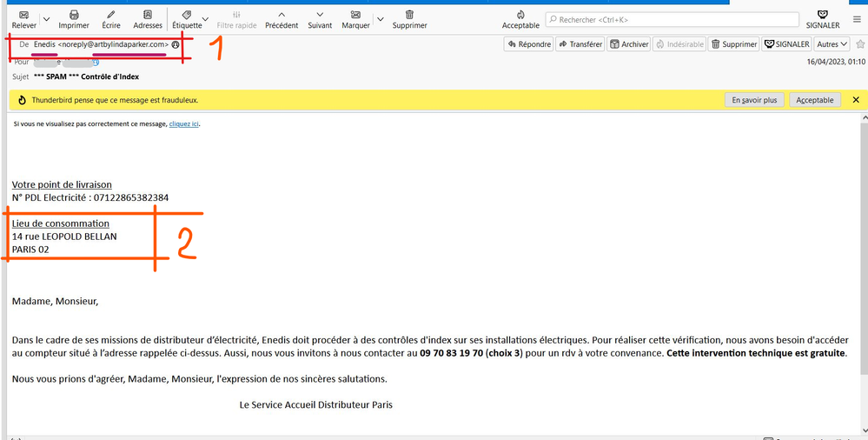The image size is (868, 440).
Task: Go to the Précédent message
Action: point(282,16)
